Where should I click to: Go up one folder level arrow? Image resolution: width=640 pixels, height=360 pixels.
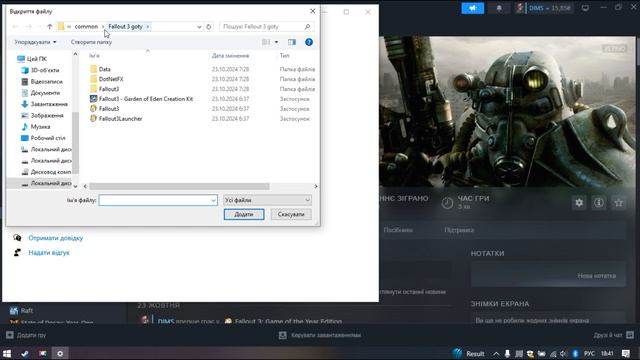click(49, 27)
